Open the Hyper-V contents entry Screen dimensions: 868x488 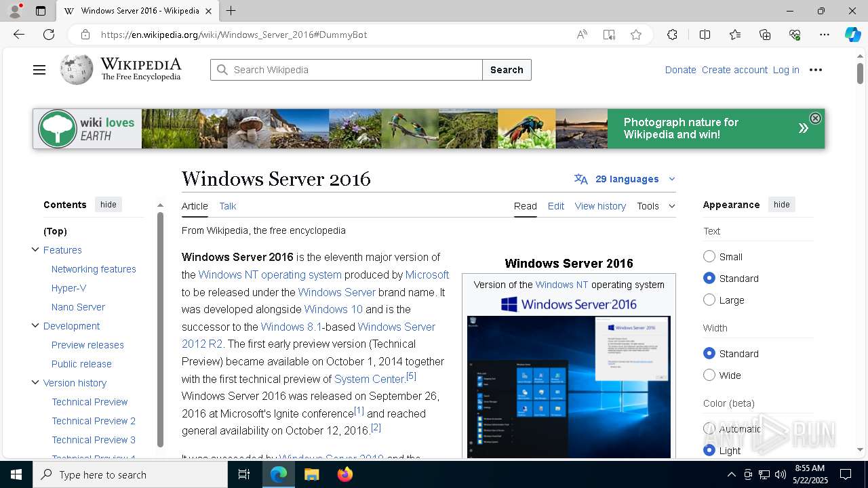click(x=68, y=288)
